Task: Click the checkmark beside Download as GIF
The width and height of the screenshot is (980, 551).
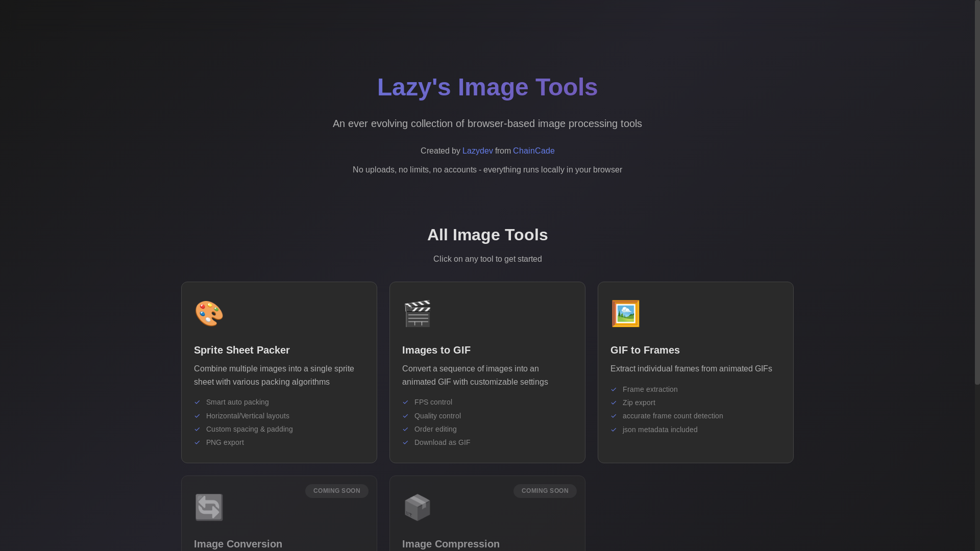Action: (405, 442)
